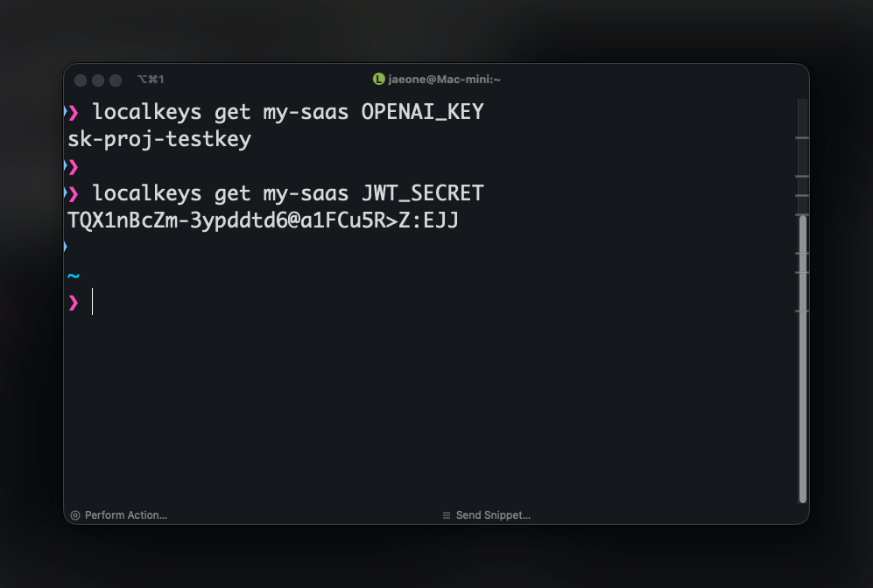Screen dimensions: 873x588
Task: Click the sk-proj-testkey output line
Action: (159, 139)
